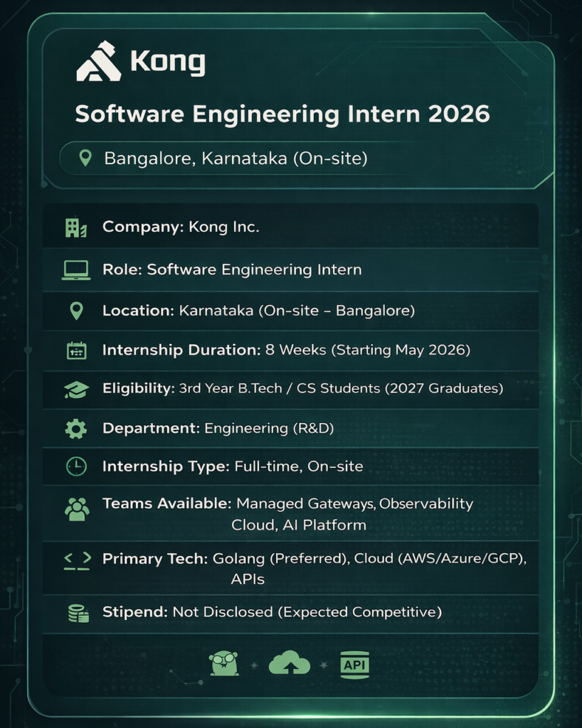Click the Kong brand name text
Image resolution: width=582 pixels, height=728 pixels.
click(168, 63)
